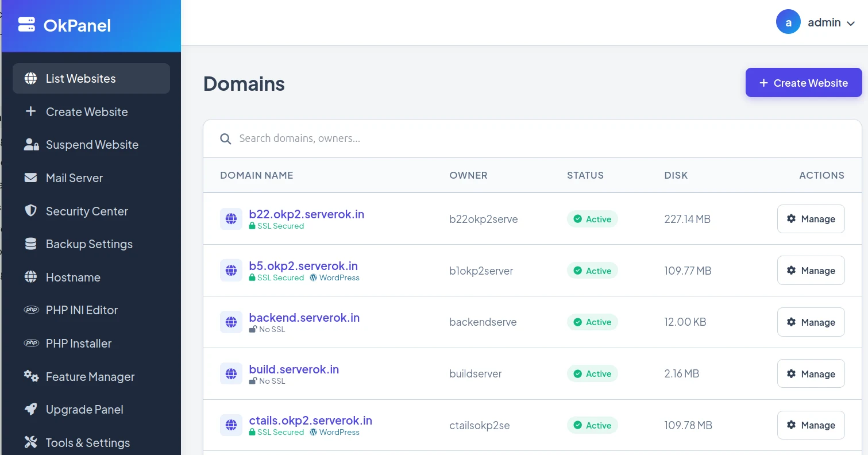Click the globe icon for build.serverok.in
The height and width of the screenshot is (455, 868).
point(231,373)
